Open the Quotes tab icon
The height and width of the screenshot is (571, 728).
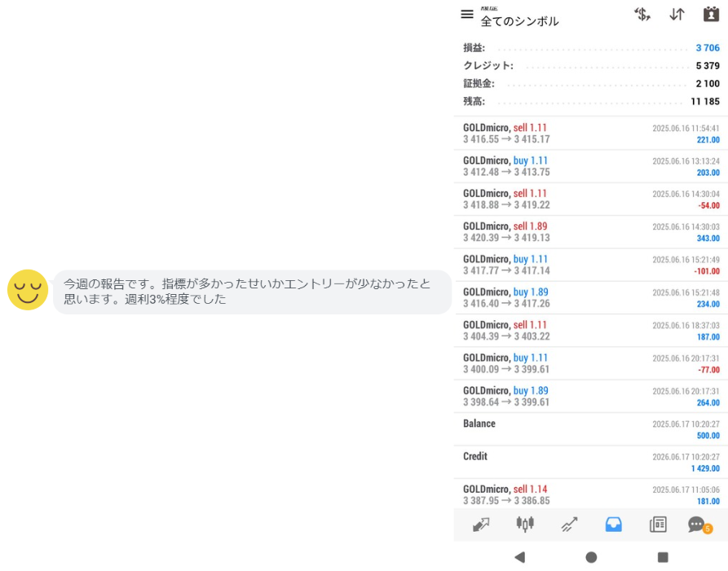[x=481, y=525]
